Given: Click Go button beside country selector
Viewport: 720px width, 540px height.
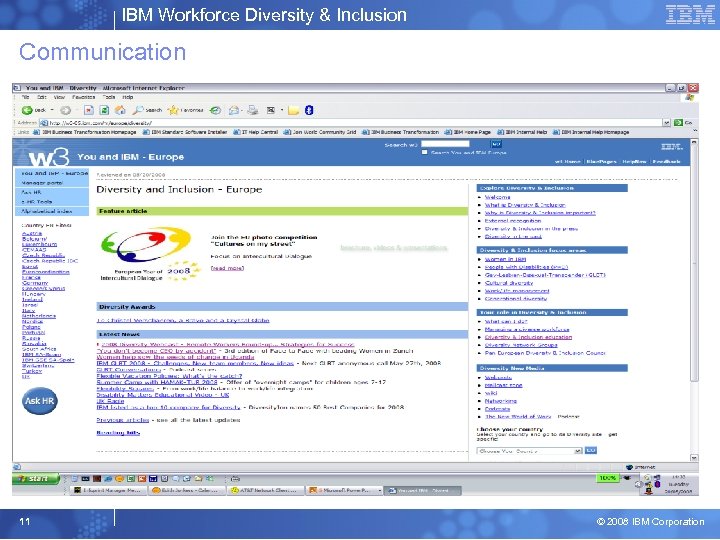Looking at the screenshot, I should point(591,450).
